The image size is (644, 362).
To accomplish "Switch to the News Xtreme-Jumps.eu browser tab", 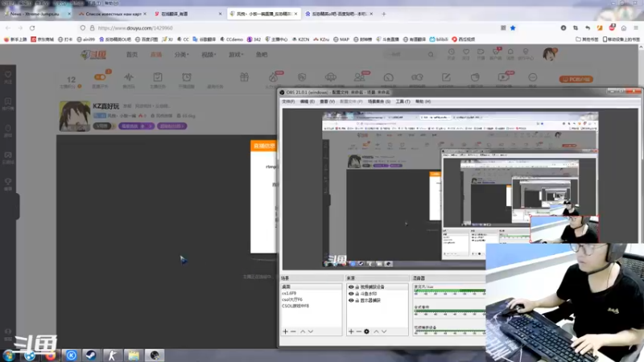I will tap(37, 14).
